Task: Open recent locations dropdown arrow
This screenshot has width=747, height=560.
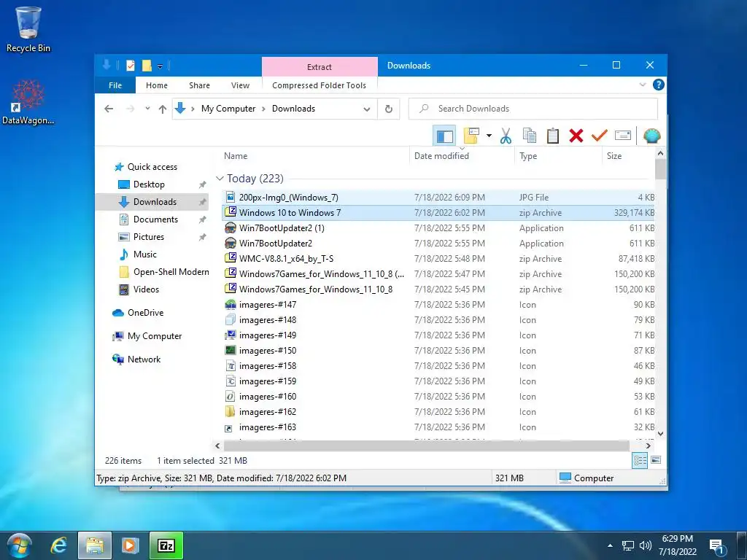Action: coord(147,109)
